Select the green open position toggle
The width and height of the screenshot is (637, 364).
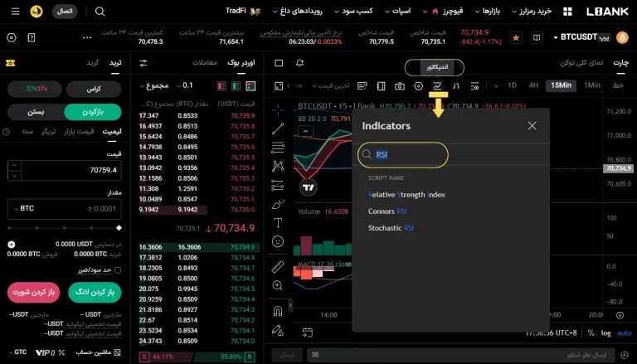(93, 112)
